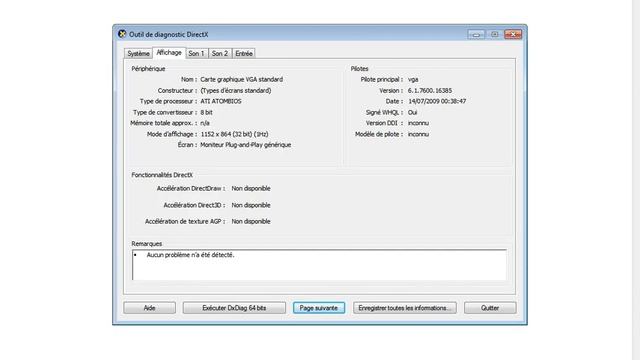The height and width of the screenshot is (360, 640).
Task: Click Enregistrer toutes les informations button
Action: [x=405, y=308]
